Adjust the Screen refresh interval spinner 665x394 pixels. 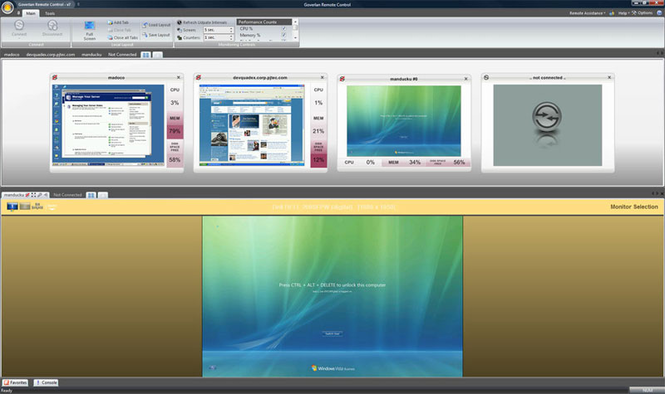[x=231, y=30]
